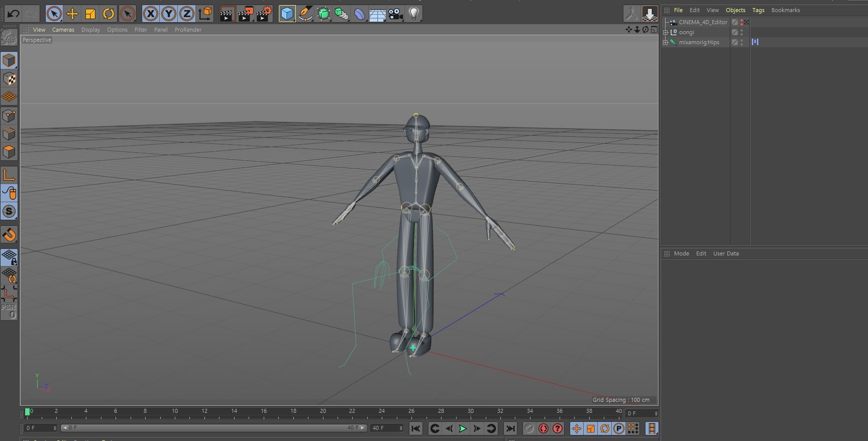This screenshot has height=441, width=868.
Task: Open Object Manager Tags menu
Action: 758,10
